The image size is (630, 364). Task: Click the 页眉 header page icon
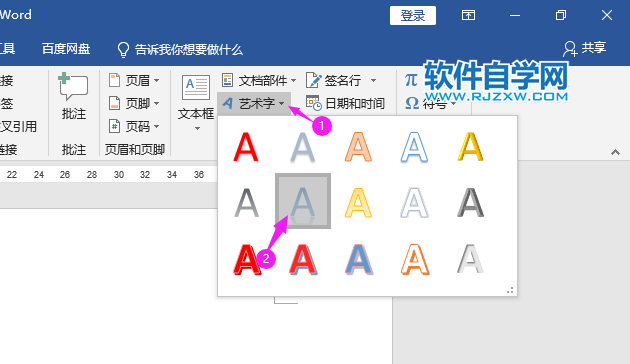coord(115,80)
